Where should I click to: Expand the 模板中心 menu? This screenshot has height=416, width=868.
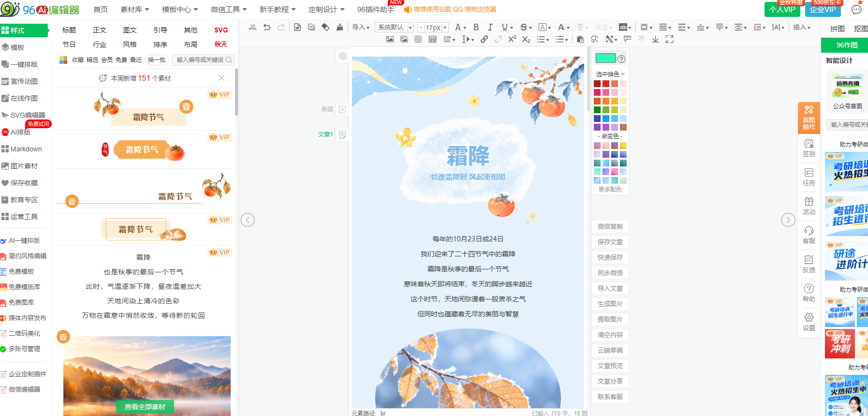point(180,9)
